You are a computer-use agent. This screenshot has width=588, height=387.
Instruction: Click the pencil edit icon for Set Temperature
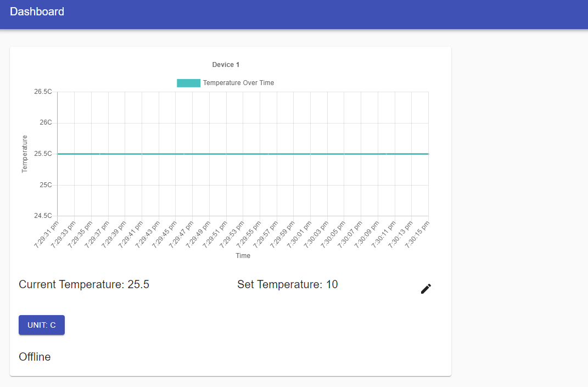pyautogui.click(x=426, y=289)
